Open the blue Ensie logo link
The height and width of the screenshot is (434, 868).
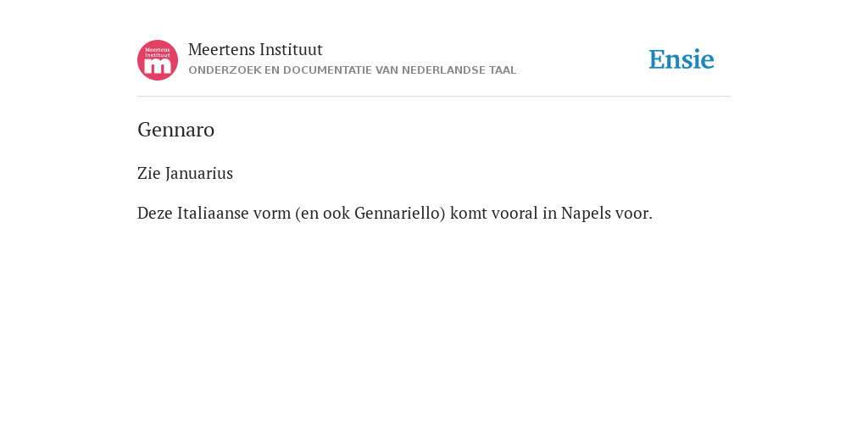coord(682,59)
